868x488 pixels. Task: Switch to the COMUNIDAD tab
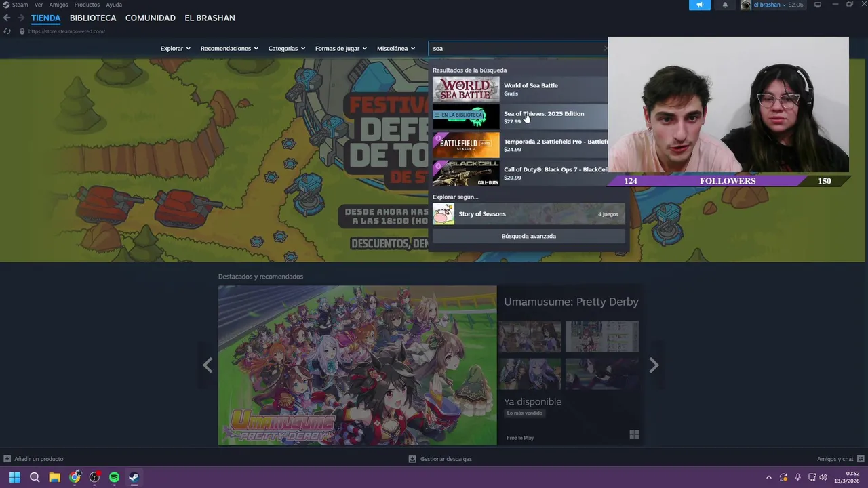tap(151, 18)
